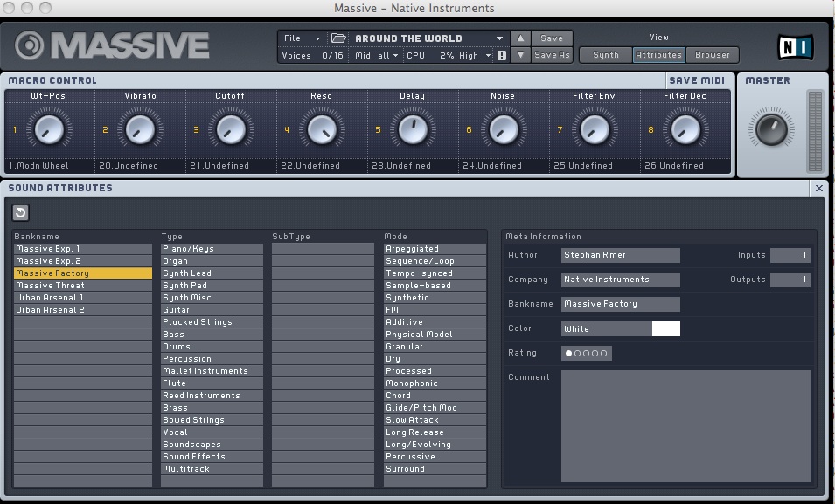
Task: Click the SAVE MIDI button
Action: click(x=697, y=80)
